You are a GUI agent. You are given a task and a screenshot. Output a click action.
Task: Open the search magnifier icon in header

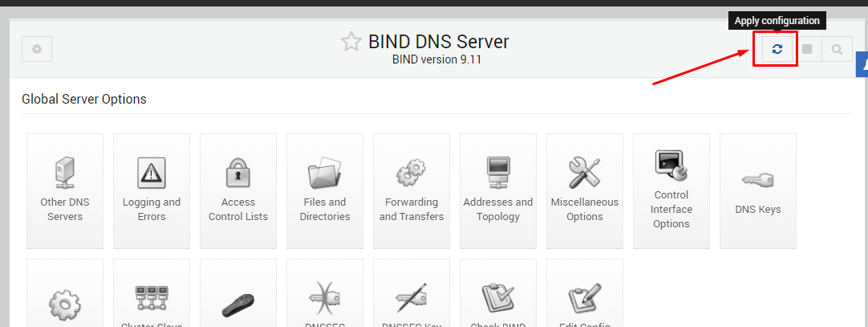pos(837,49)
